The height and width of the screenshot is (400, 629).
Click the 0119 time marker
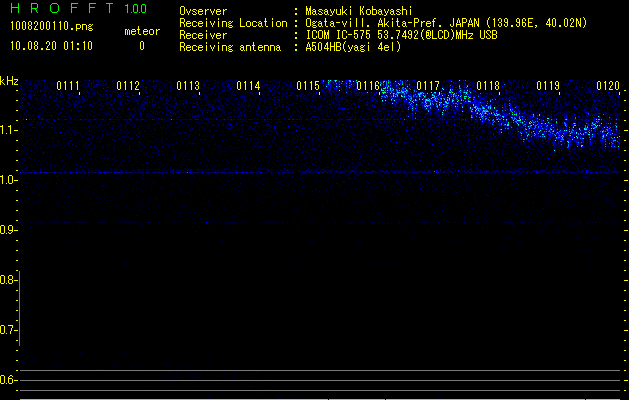point(548,86)
